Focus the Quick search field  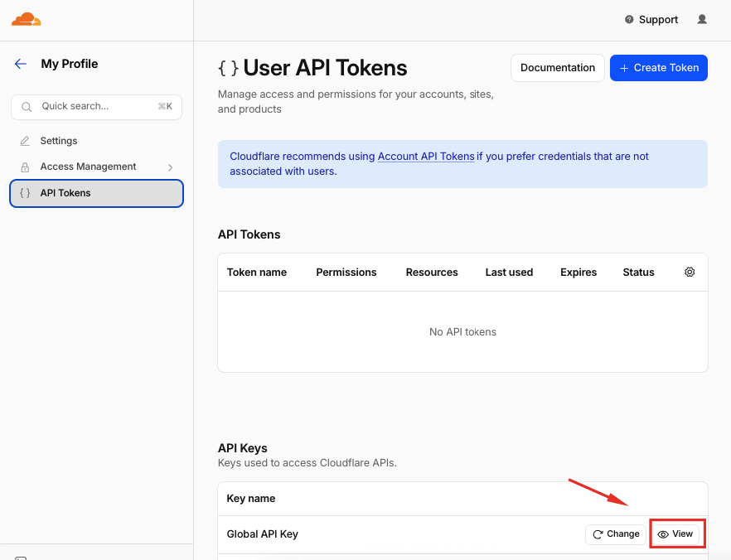96,107
